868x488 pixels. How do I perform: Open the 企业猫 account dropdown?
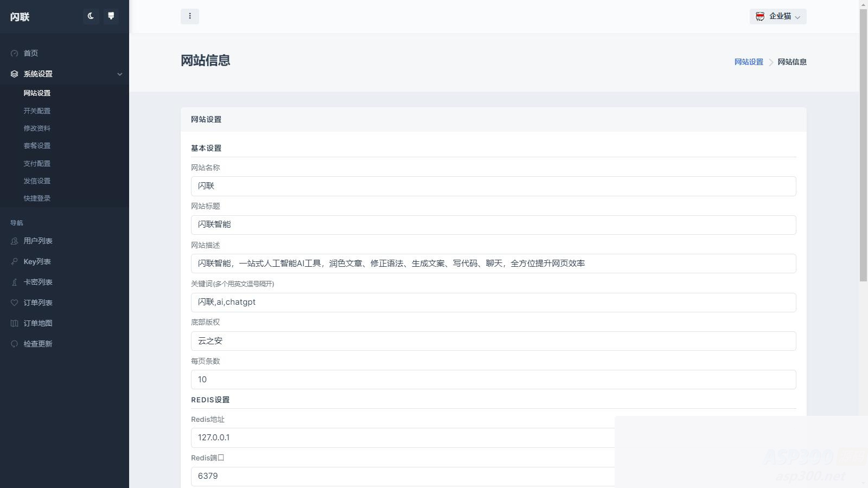tap(777, 16)
